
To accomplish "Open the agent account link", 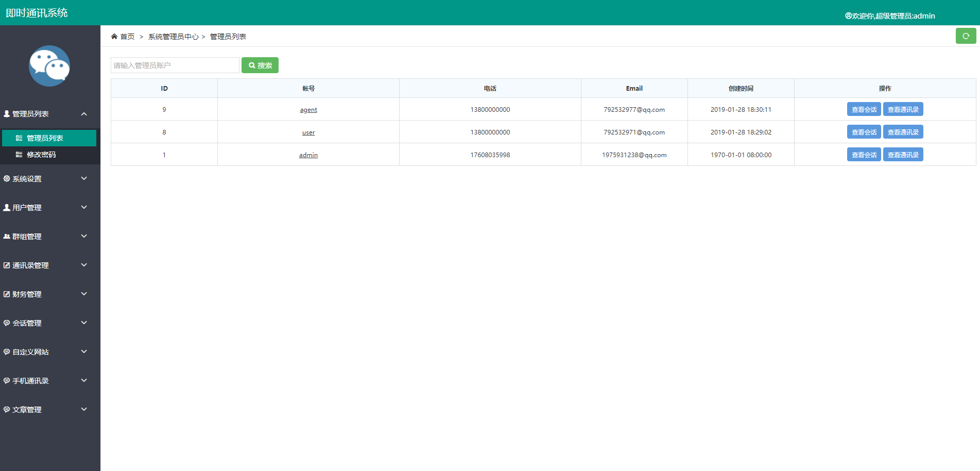I will [x=308, y=110].
